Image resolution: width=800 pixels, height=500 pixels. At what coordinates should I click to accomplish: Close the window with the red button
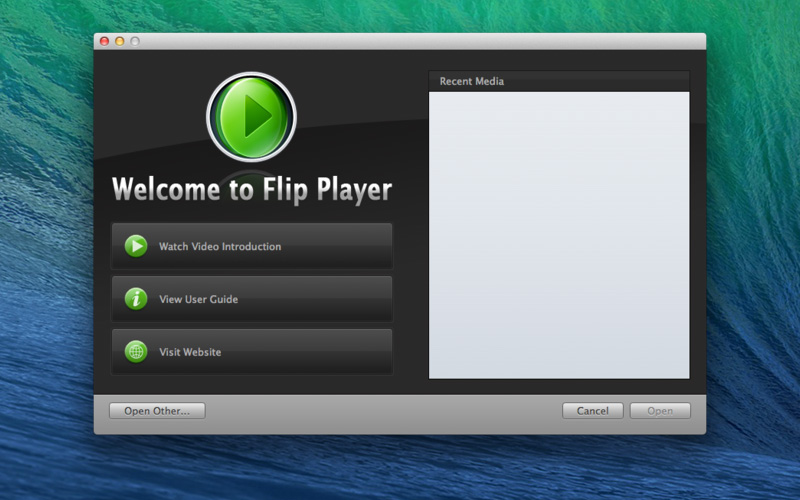click(x=105, y=41)
